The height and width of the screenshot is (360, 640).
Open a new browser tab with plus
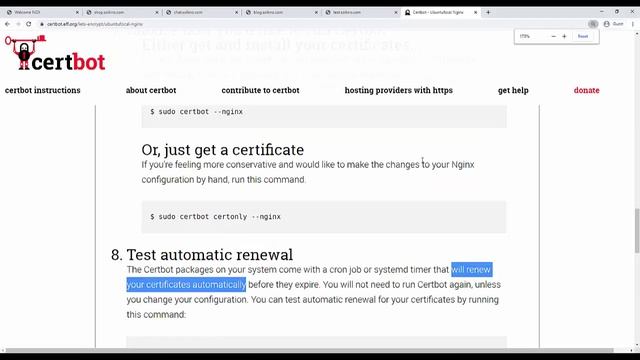pos(488,12)
